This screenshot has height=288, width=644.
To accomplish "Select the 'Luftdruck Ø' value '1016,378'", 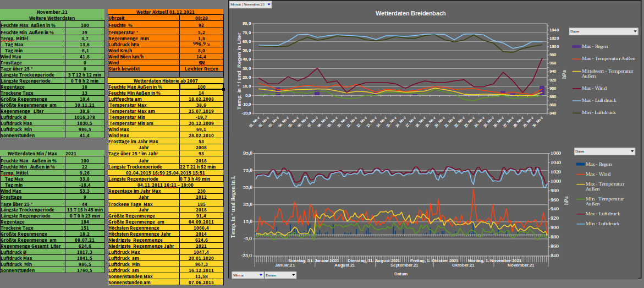I will click(x=85, y=117).
